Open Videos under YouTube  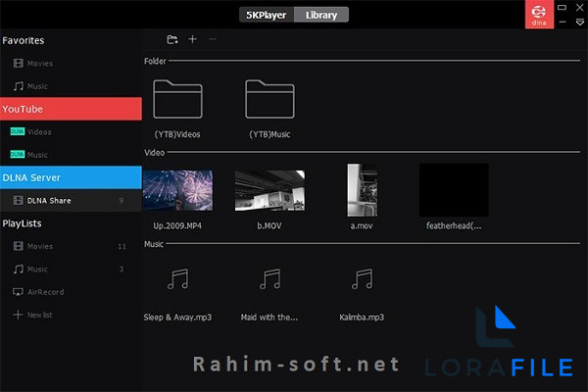tap(71, 132)
